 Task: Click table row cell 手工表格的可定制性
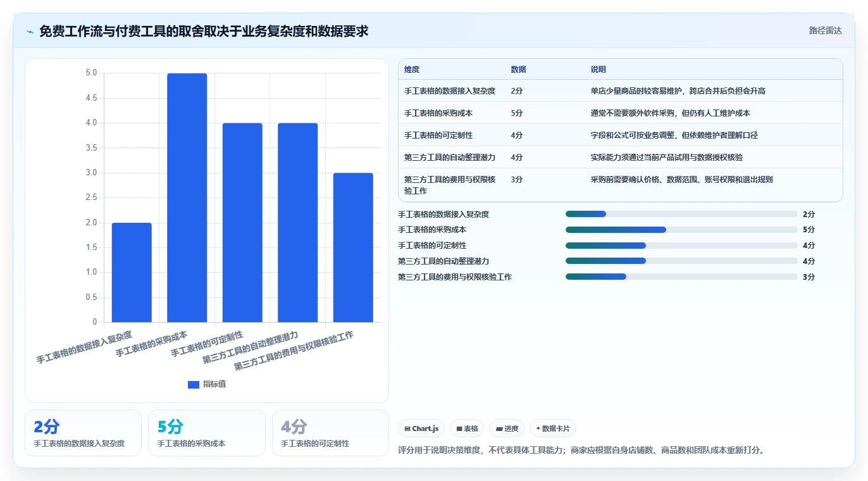(x=438, y=135)
